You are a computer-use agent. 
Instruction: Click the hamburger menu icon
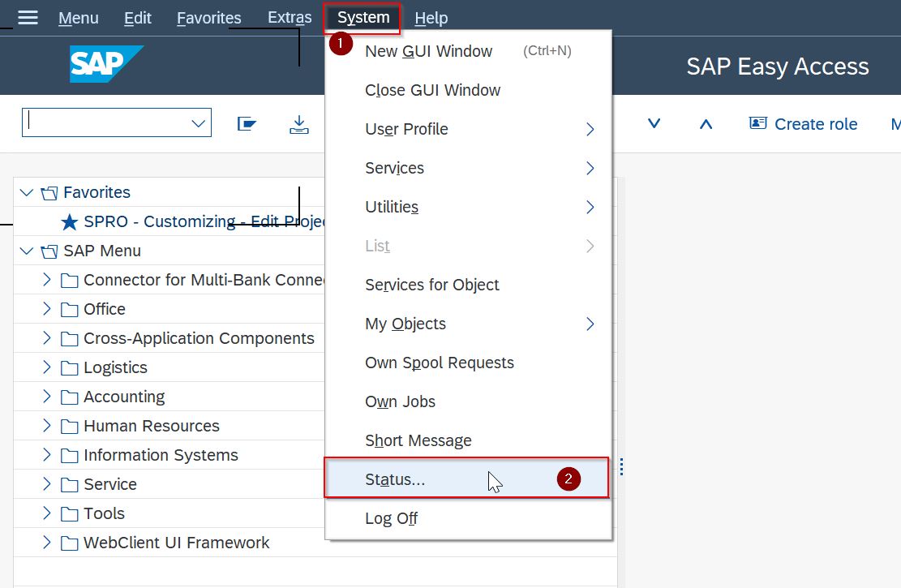point(28,17)
